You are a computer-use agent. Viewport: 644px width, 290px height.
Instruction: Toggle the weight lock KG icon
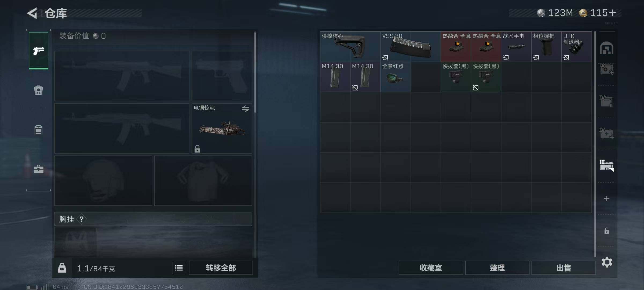62,268
